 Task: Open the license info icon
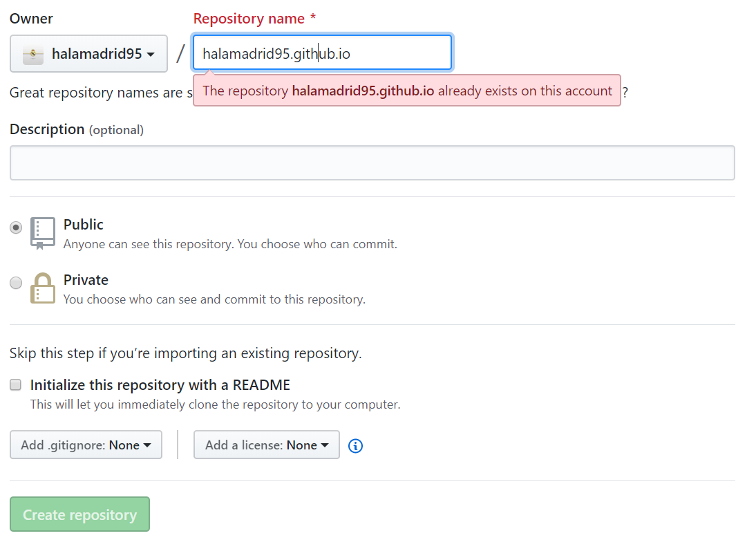coord(355,446)
